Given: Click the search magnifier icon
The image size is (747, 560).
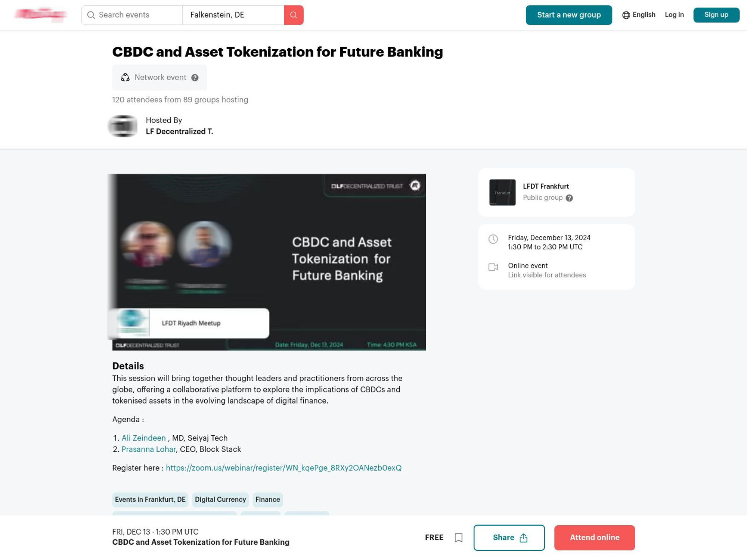Looking at the screenshot, I should (x=294, y=15).
